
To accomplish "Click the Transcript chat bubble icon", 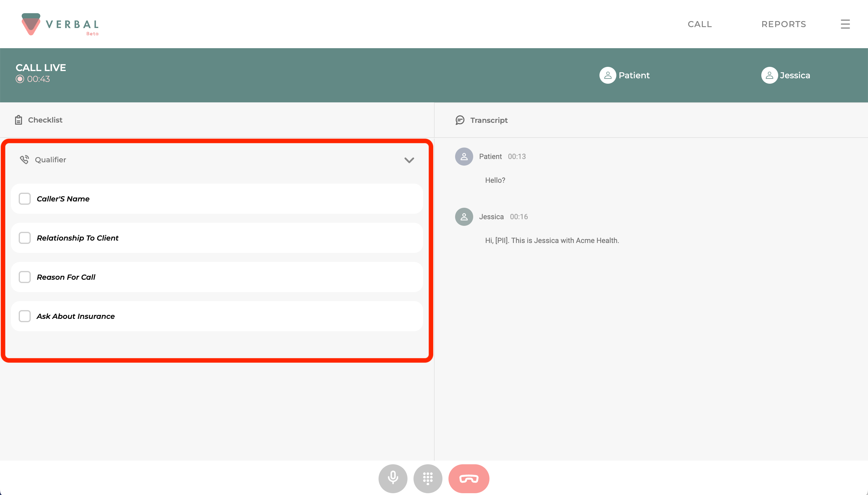I will (x=460, y=120).
